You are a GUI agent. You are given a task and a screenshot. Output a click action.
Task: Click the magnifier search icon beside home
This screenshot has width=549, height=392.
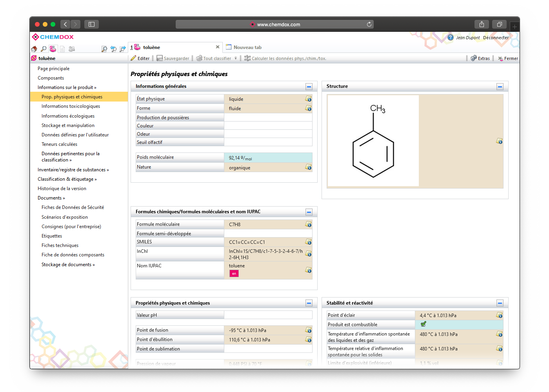pyautogui.click(x=44, y=49)
